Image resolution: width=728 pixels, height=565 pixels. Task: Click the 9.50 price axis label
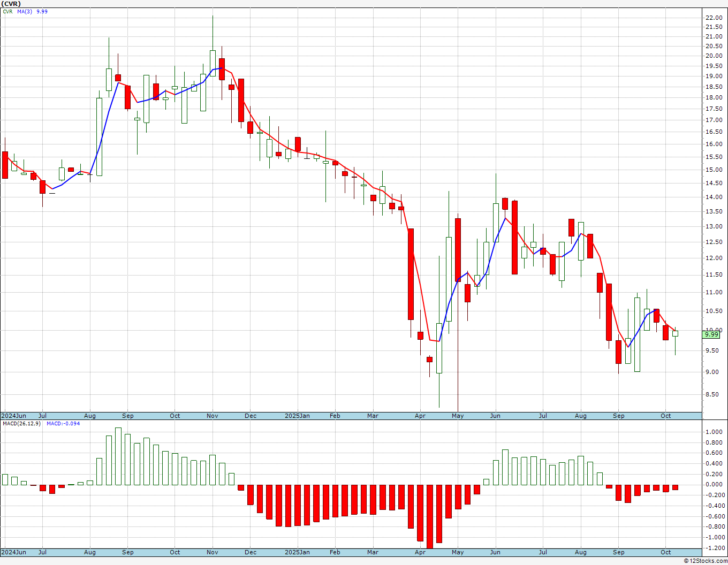tap(714, 350)
